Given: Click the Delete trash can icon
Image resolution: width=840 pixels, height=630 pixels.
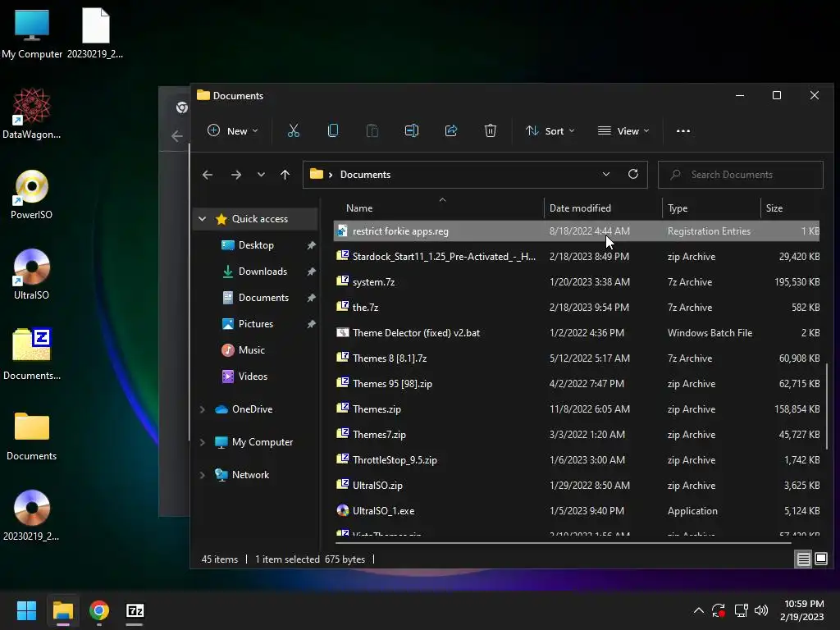Looking at the screenshot, I should coord(491,130).
